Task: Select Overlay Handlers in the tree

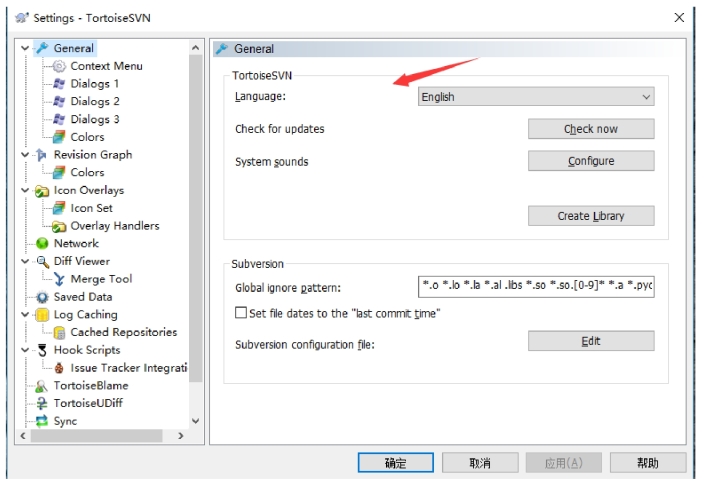Action: [115, 226]
